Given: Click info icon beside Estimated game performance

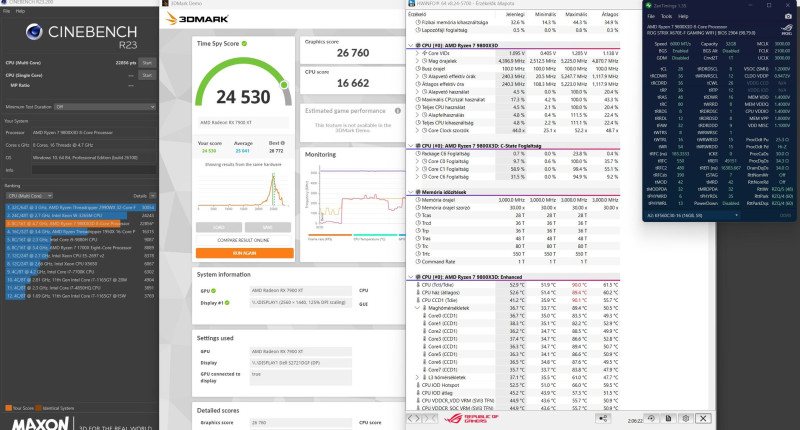Looking at the screenshot, I should [397, 111].
